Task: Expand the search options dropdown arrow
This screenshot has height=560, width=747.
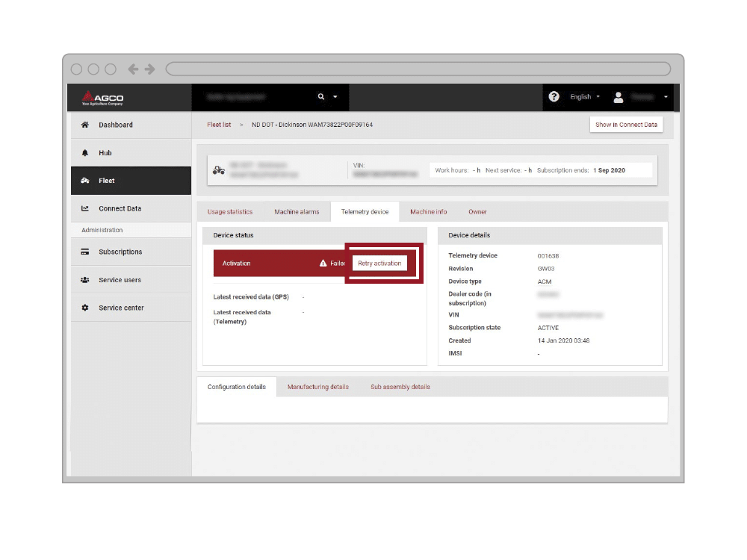Action: (335, 96)
